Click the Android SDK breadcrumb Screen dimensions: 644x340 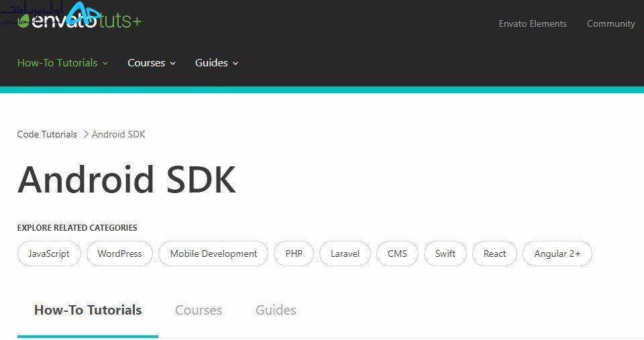[x=118, y=134]
